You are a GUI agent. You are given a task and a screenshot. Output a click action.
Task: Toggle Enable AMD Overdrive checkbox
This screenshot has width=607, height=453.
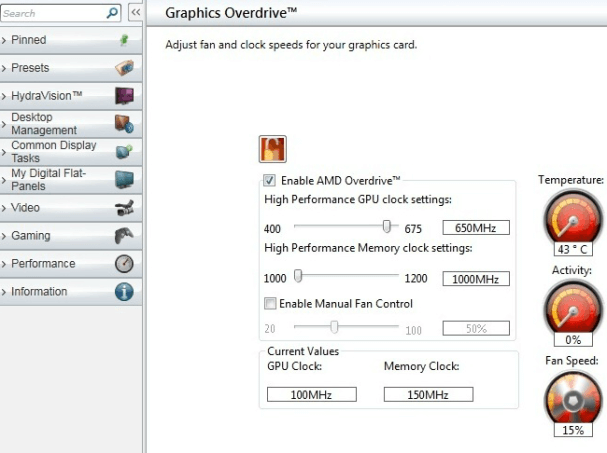[269, 180]
